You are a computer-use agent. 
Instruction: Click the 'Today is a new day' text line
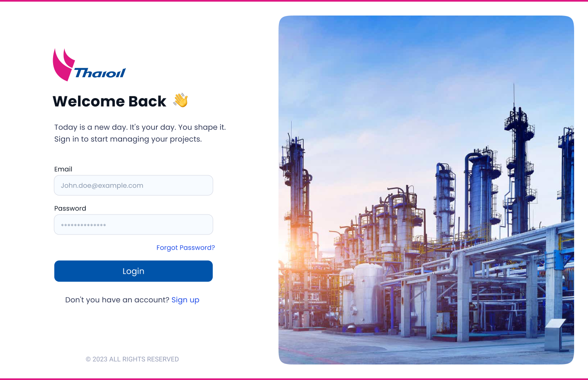tap(140, 127)
